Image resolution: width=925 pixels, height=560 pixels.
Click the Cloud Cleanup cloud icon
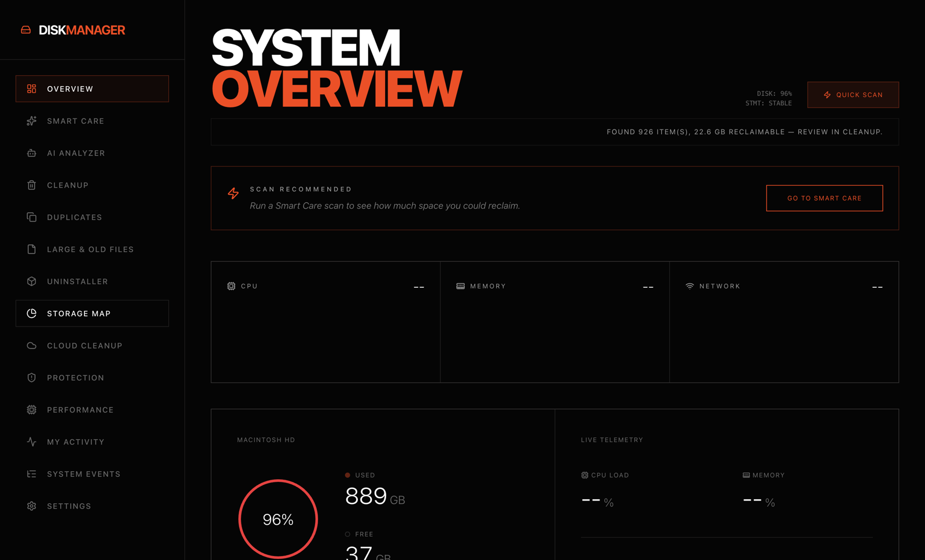point(32,346)
